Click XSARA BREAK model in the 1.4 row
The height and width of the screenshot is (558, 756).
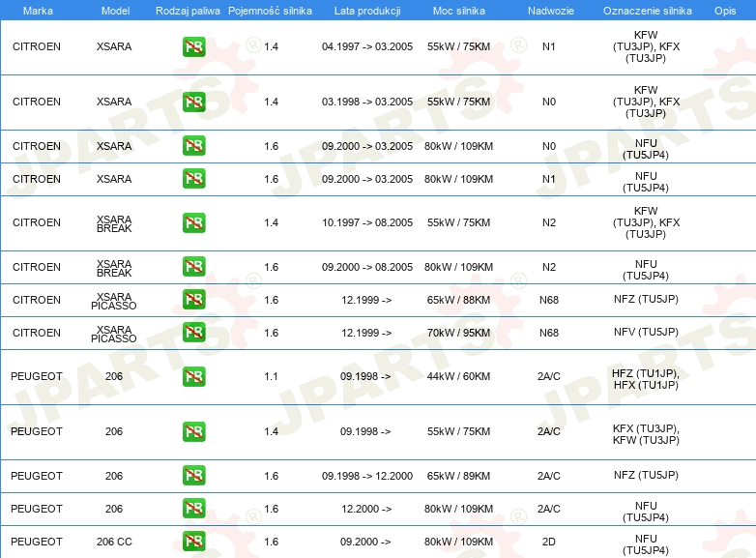pos(114,223)
